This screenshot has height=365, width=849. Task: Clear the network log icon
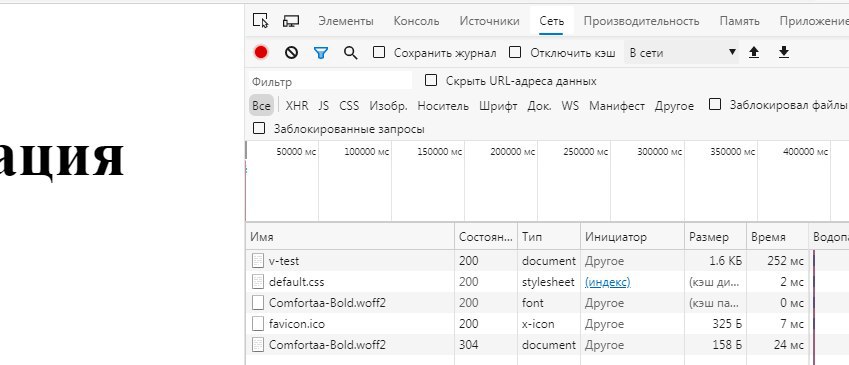[291, 53]
